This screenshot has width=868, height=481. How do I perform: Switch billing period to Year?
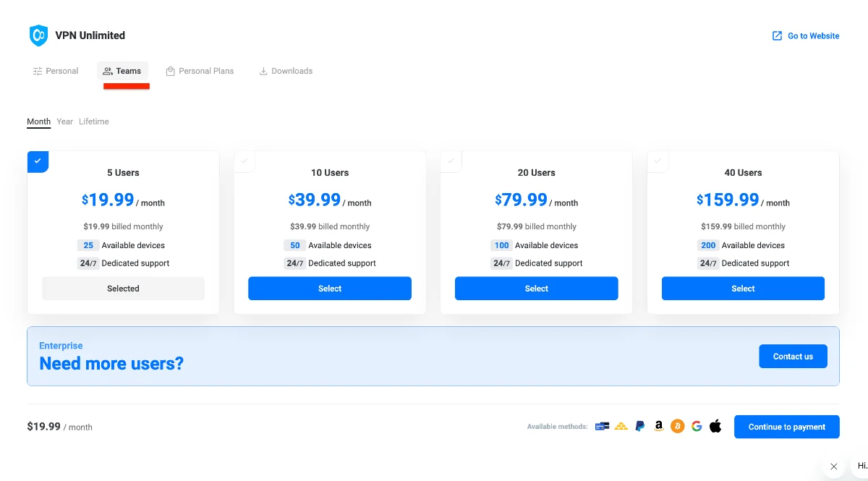point(65,122)
